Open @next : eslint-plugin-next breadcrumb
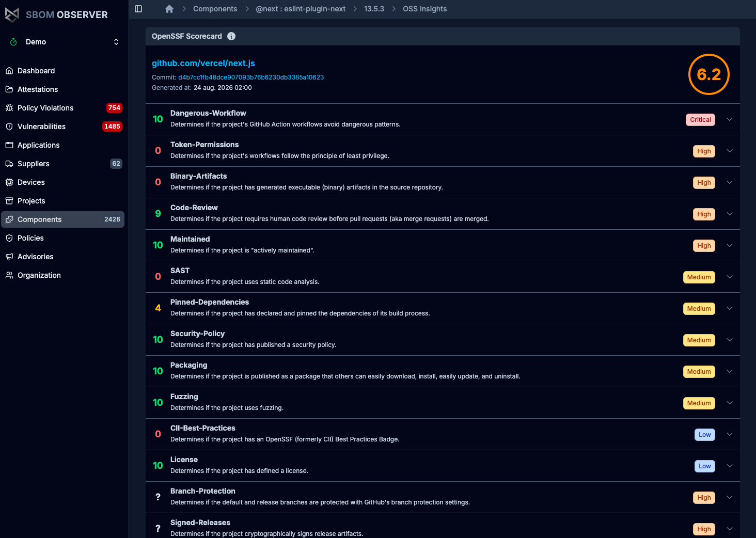Image resolution: width=756 pixels, height=538 pixels. [301, 9]
